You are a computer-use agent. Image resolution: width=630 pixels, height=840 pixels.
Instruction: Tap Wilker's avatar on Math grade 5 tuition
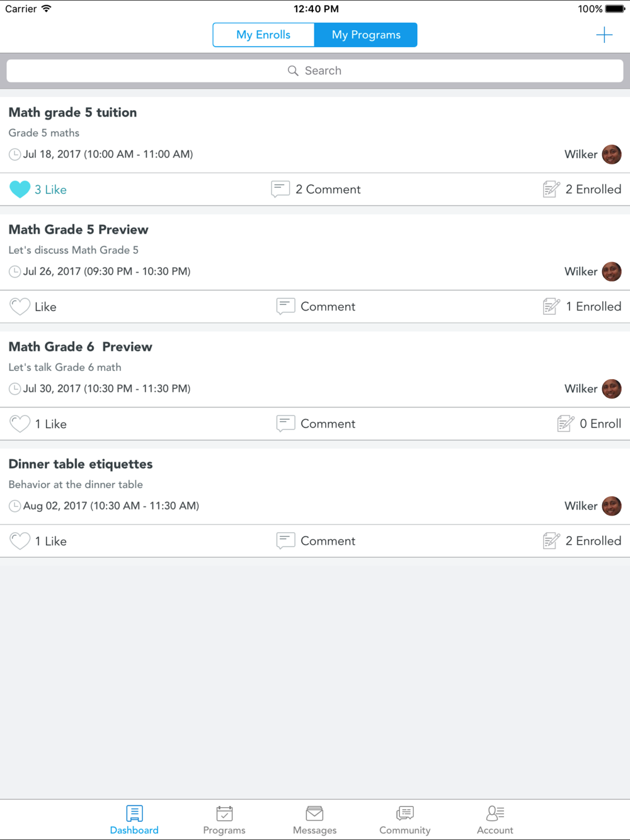pyautogui.click(x=611, y=154)
